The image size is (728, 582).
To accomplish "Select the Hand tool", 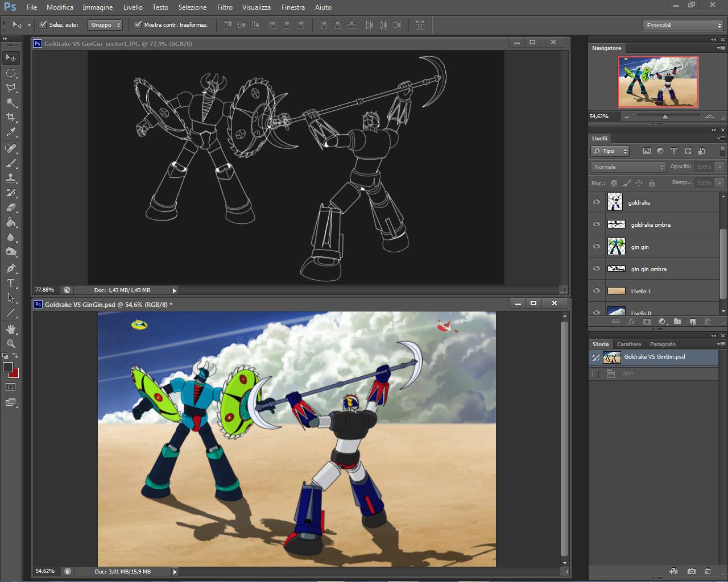I will coord(11,329).
